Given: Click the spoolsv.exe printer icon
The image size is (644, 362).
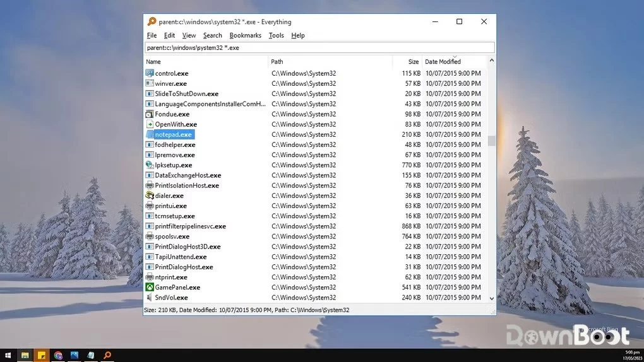Looking at the screenshot, I should point(150,236).
